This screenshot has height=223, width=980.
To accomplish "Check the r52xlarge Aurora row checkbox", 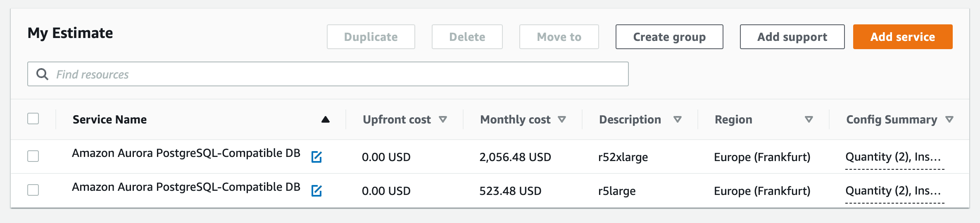I will pos(33,156).
